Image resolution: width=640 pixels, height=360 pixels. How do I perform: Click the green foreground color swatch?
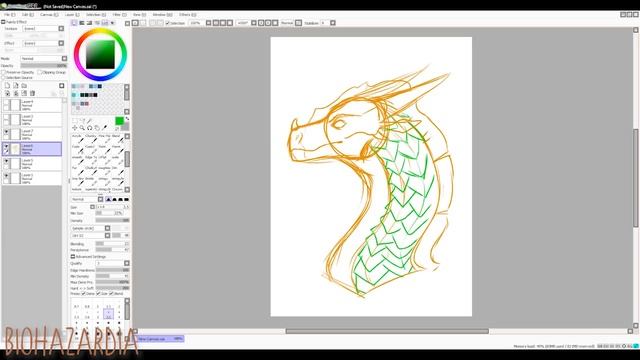tap(119, 121)
